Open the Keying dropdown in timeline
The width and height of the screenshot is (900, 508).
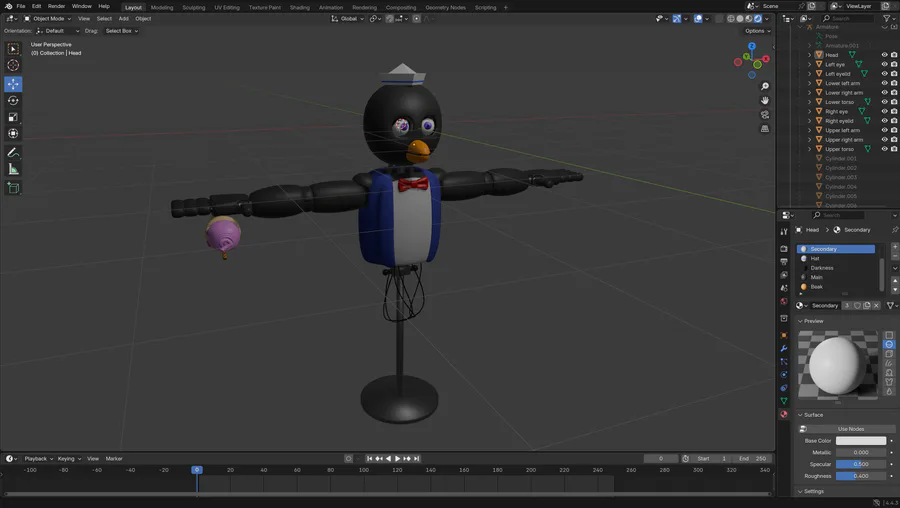[69, 459]
